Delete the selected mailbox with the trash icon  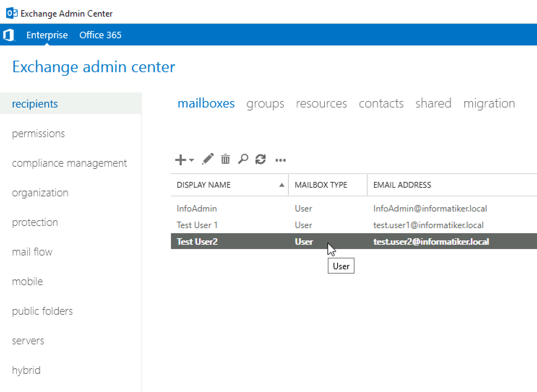[225, 159]
